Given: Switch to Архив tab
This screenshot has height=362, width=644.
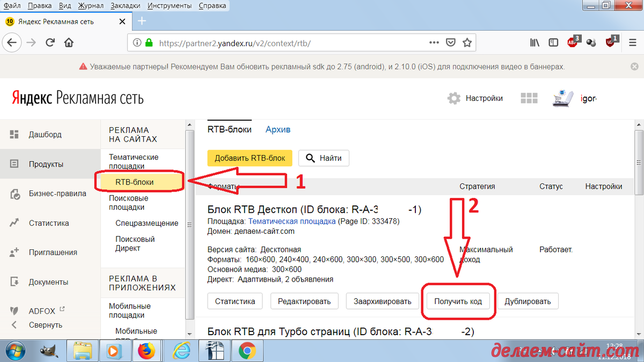Looking at the screenshot, I should [x=278, y=129].
